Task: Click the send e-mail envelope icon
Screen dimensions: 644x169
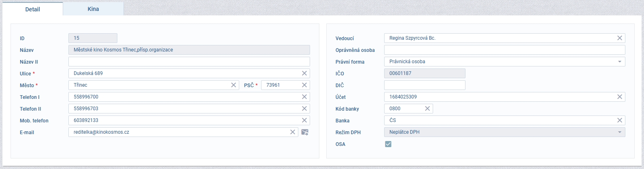Action: click(305, 132)
